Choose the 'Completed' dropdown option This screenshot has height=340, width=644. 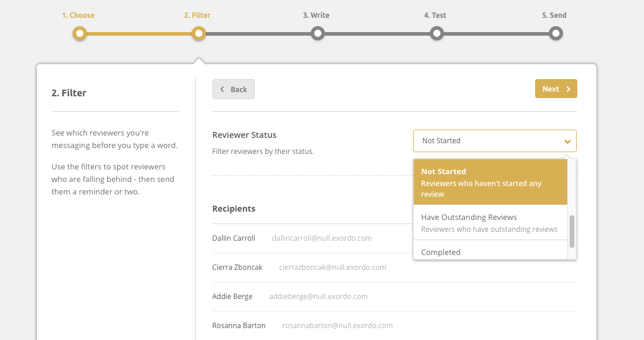pyautogui.click(x=490, y=250)
